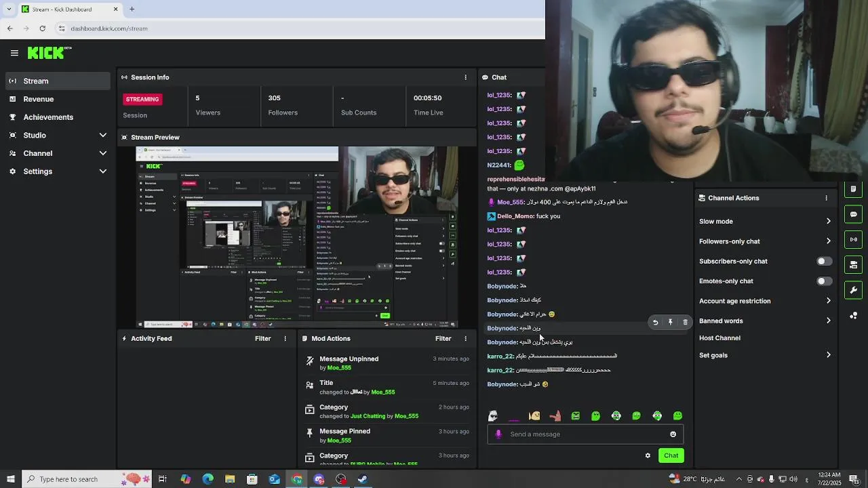
Task: Click the purple microphone icon in message box
Action: tap(498, 434)
